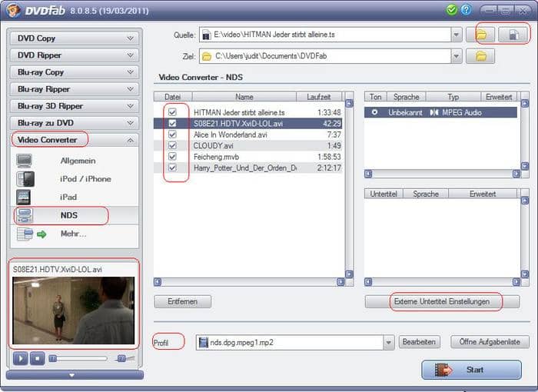Click the film arrow icon on Start button

coord(443,370)
